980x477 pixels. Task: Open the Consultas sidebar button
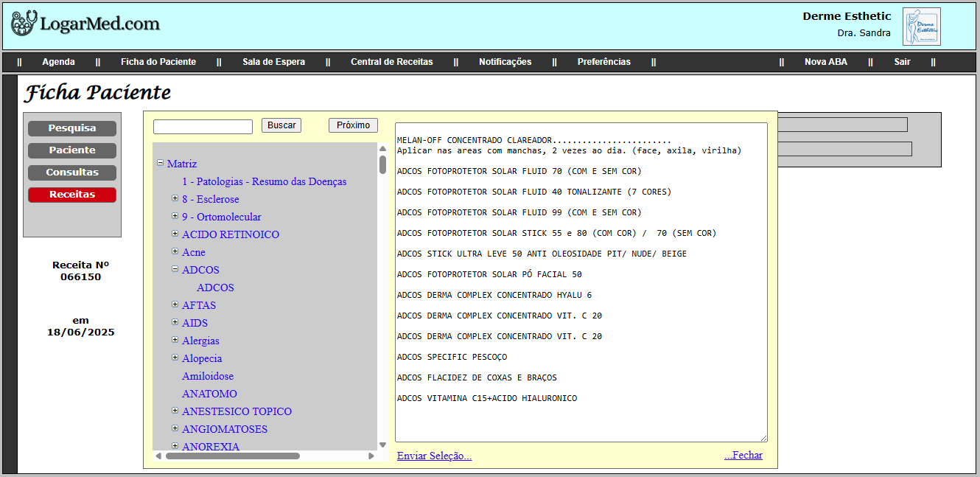point(72,173)
